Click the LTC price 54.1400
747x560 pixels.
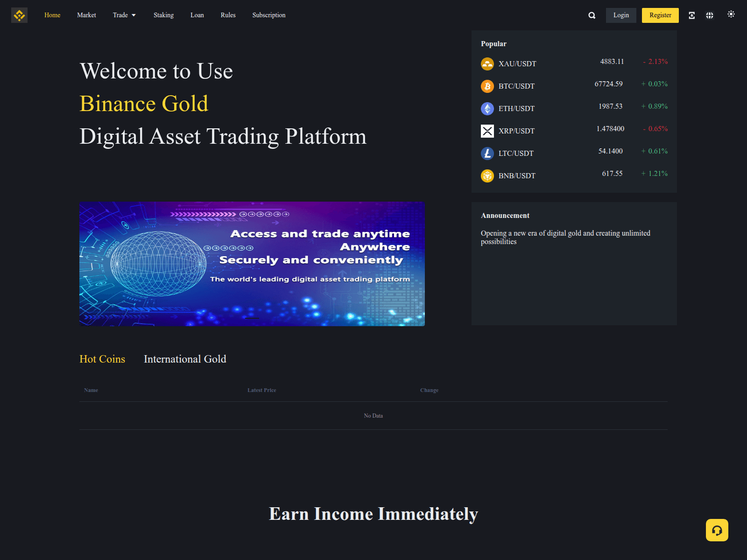coord(610,151)
